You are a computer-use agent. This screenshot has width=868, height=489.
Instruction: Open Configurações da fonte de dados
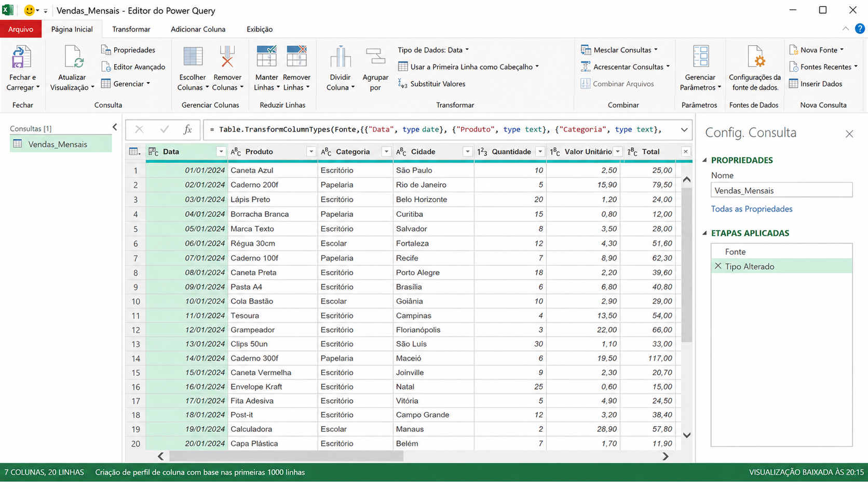tap(754, 69)
